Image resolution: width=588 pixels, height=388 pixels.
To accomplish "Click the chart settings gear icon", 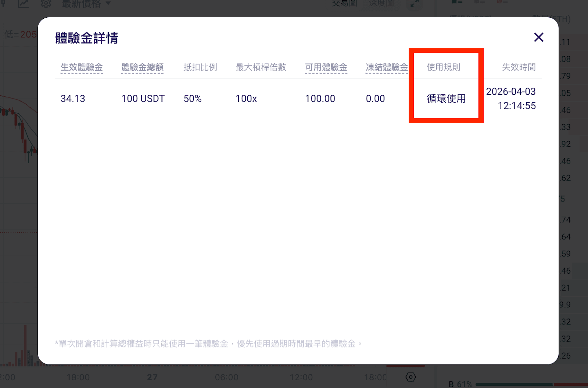I will point(46,4).
